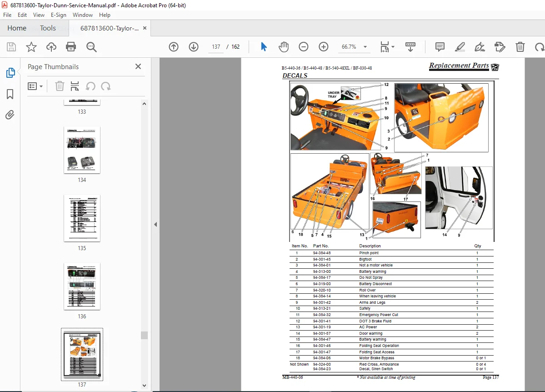Open the Attachments paperclip panel

(10, 115)
